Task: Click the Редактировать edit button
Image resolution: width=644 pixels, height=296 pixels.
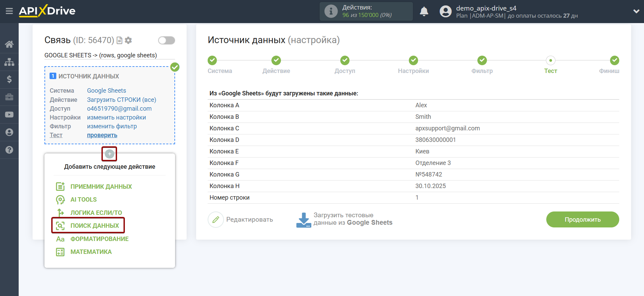Action: tap(241, 220)
